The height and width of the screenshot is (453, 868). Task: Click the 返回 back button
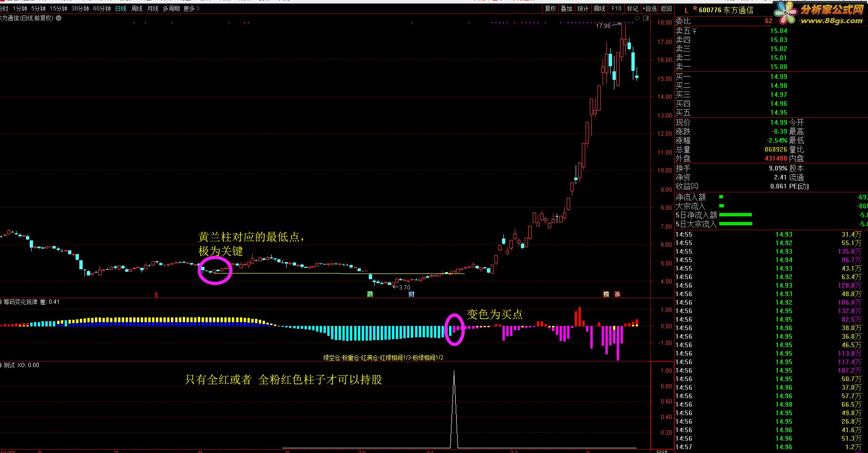[666, 9]
